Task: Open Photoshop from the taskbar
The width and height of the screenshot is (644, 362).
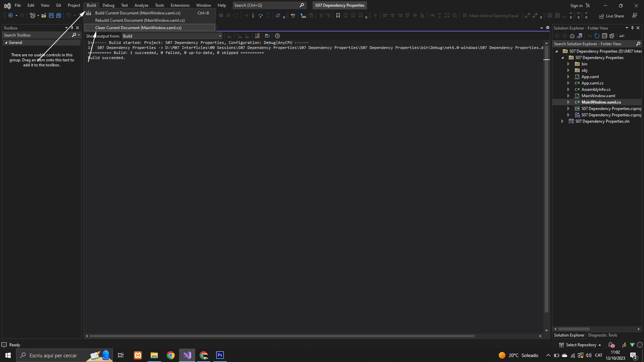Action: [x=220, y=355]
